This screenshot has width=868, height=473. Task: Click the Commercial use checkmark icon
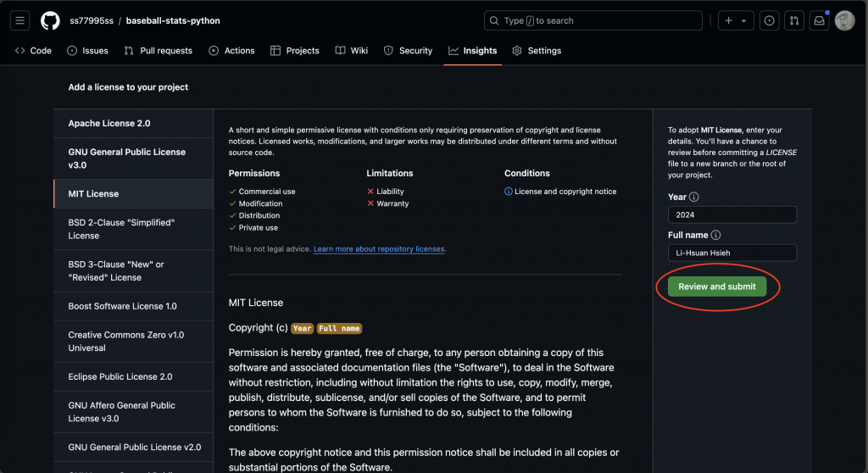pos(232,192)
